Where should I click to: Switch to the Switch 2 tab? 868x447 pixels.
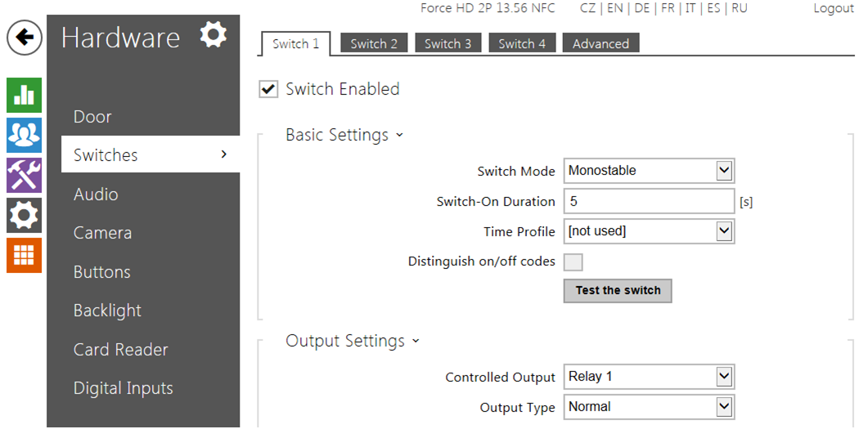click(374, 44)
